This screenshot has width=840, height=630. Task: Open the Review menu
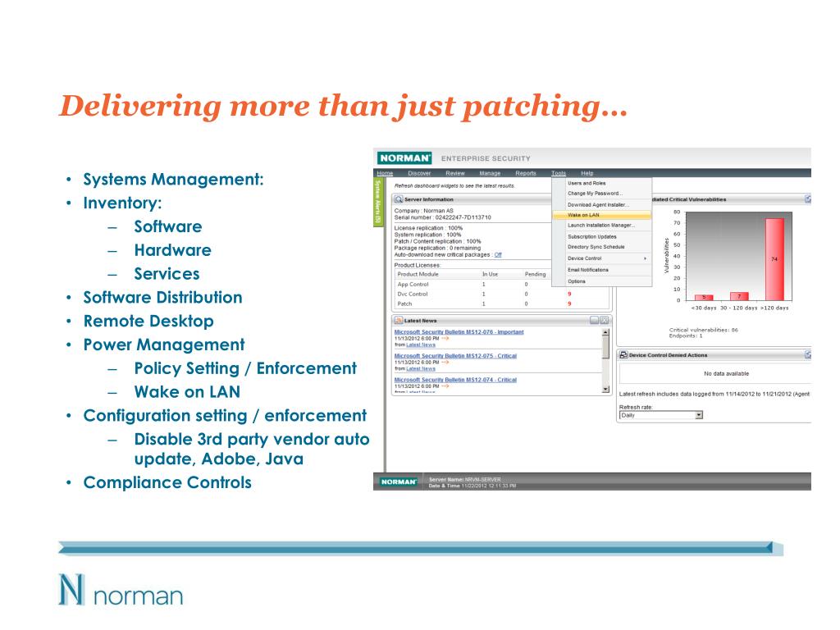pos(454,173)
